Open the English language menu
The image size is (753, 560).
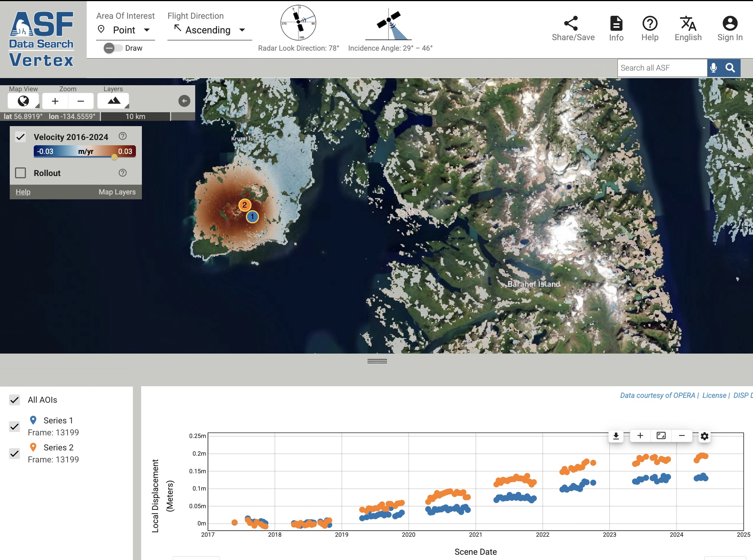[688, 28]
